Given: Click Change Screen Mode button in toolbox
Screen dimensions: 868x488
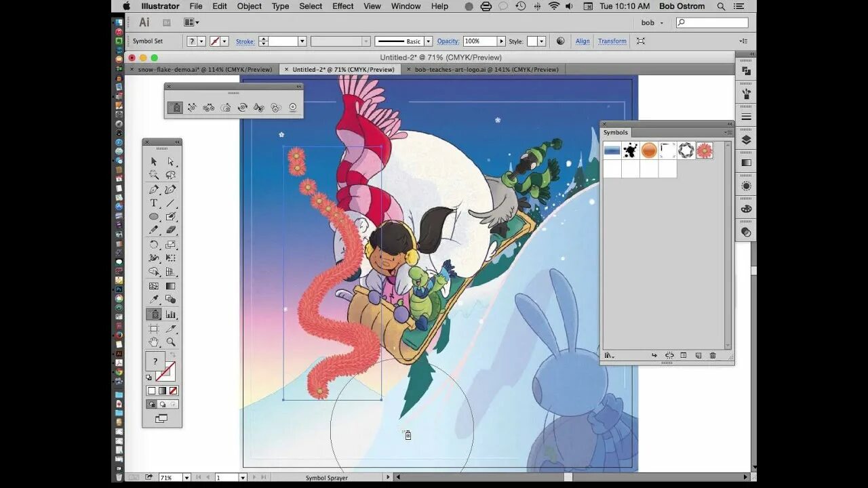Looking at the screenshot, I should [161, 419].
